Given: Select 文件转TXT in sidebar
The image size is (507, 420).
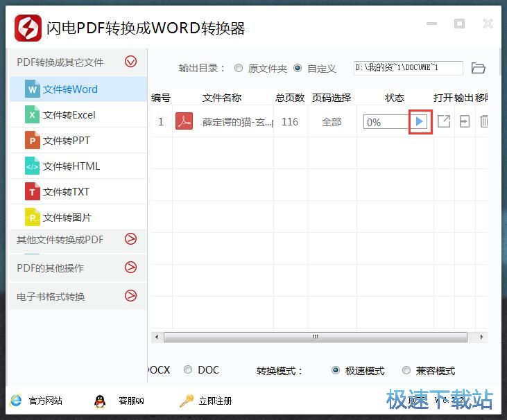Looking at the screenshot, I should (x=78, y=191).
